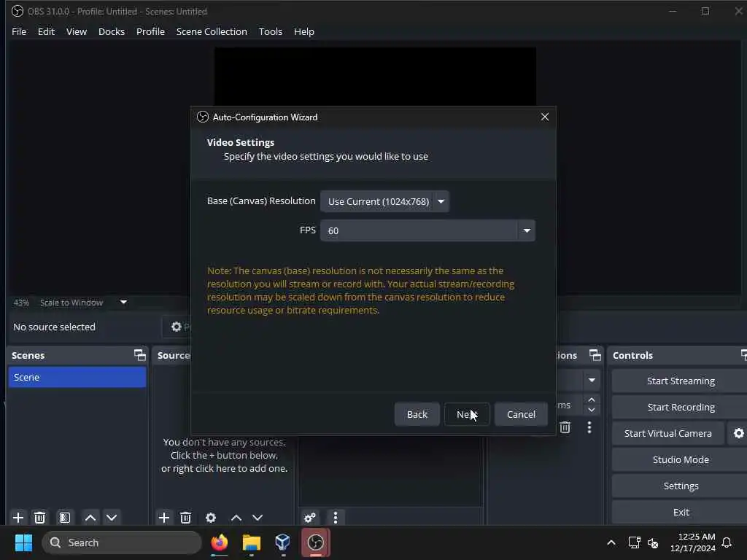
Task: Open the Profile menu
Action: click(x=150, y=31)
